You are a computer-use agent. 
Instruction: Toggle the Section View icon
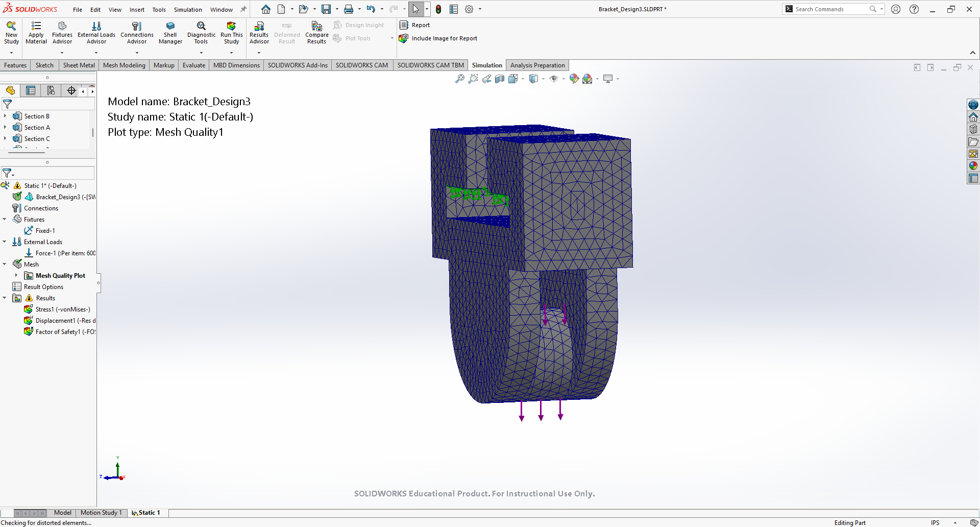click(x=500, y=79)
